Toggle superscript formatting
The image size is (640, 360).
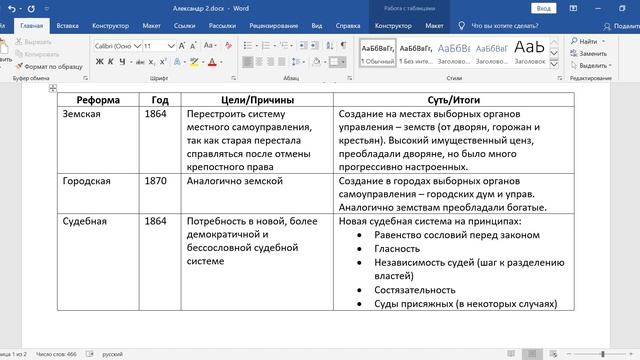pyautogui.click(x=163, y=62)
